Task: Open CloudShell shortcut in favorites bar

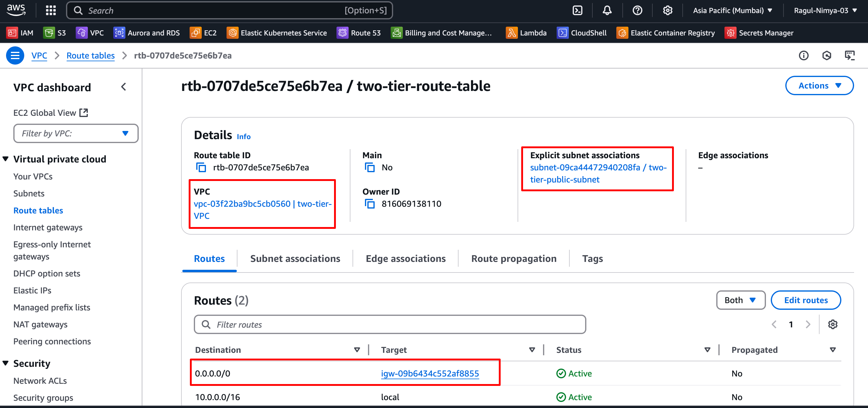Action: point(581,33)
